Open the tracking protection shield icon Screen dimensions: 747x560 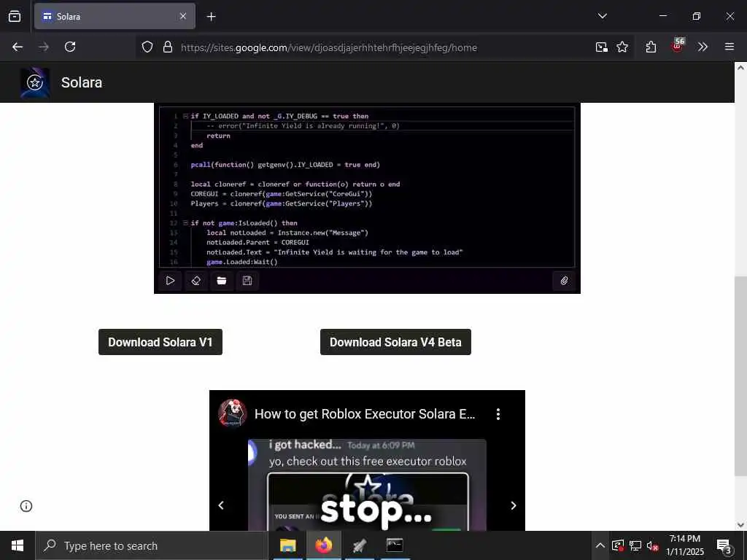147,47
